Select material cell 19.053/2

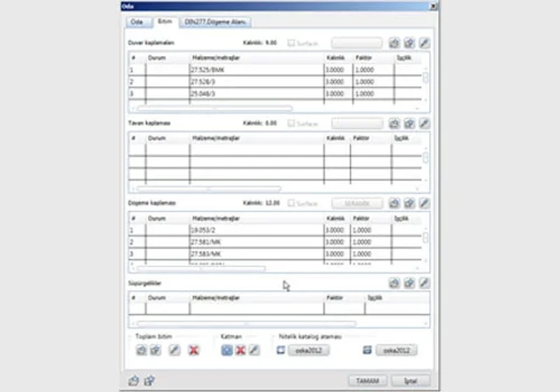256,230
